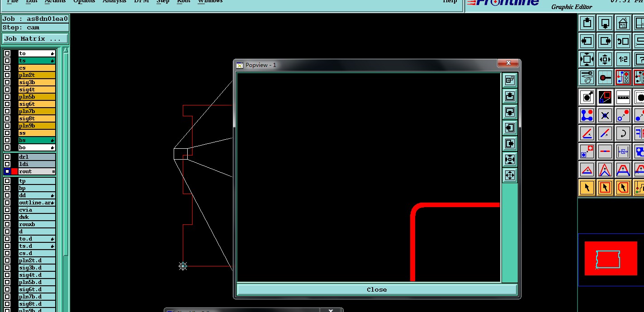Click the zoom out arrows icon

pos(605,59)
